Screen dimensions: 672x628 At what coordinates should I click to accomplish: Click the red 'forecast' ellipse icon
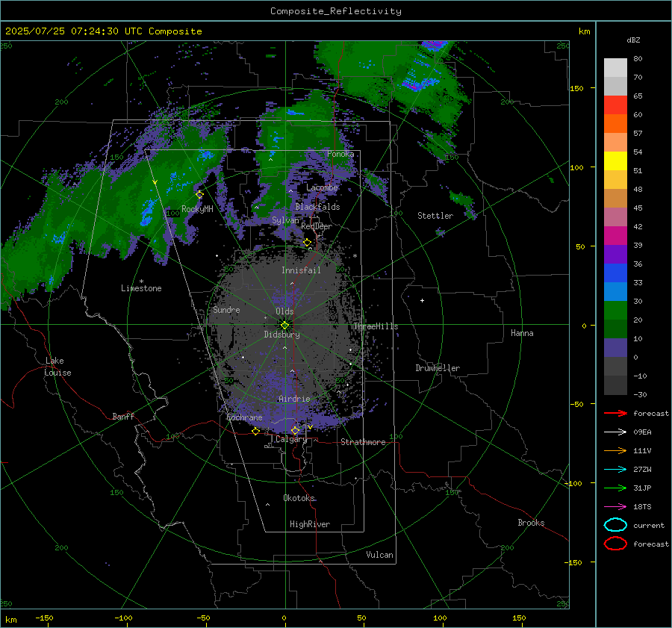[615, 544]
